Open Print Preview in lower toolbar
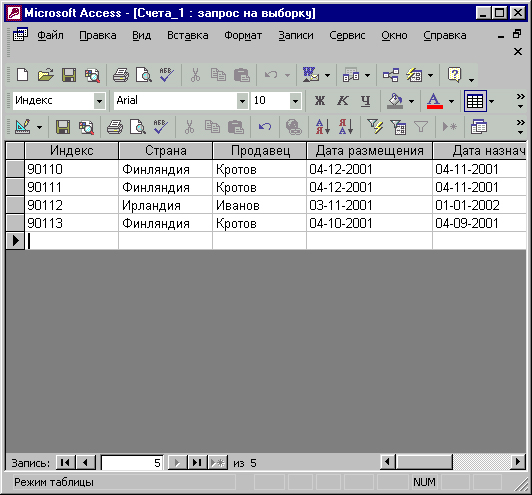This screenshot has height=495, width=532. coord(138,127)
